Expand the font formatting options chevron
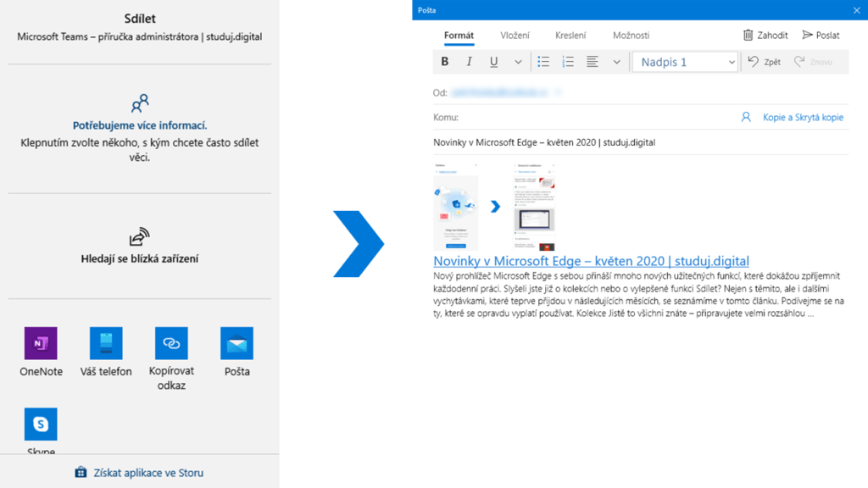This screenshot has height=488, width=868. (518, 62)
